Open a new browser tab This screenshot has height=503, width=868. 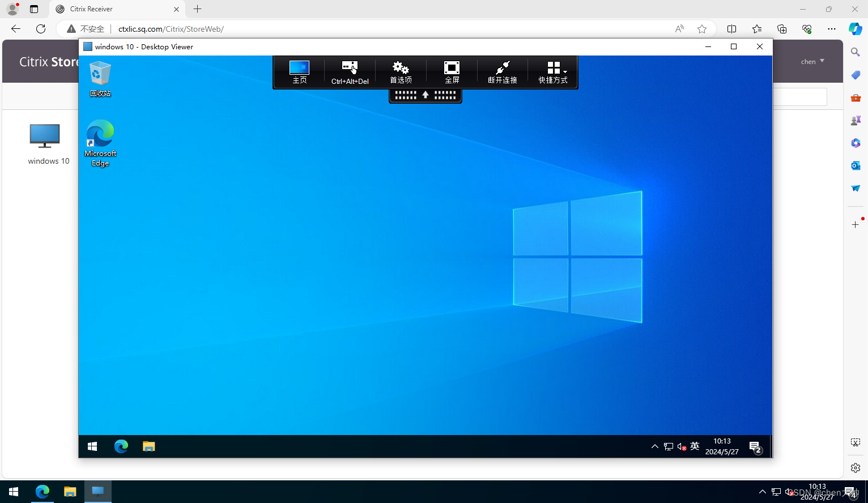(197, 9)
